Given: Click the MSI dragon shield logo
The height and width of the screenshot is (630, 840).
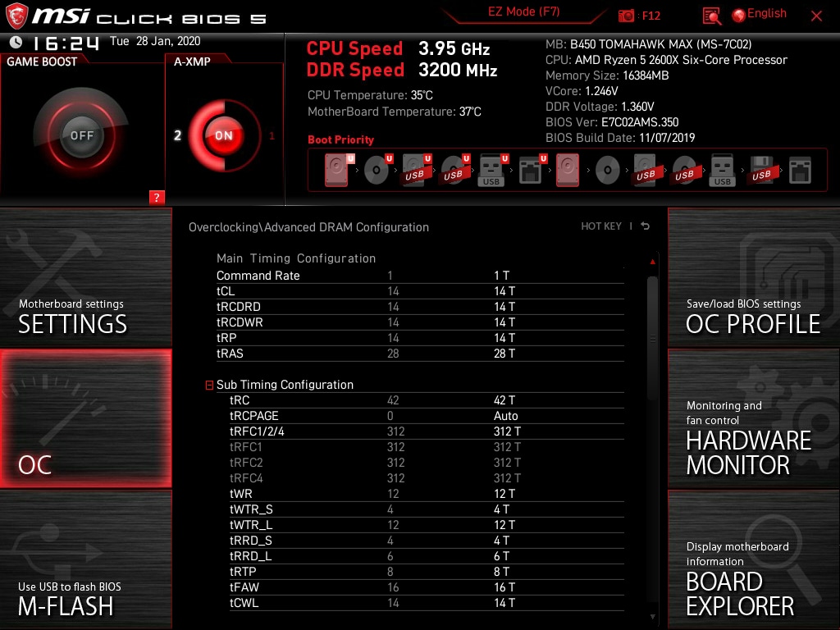Looking at the screenshot, I should pos(16,16).
